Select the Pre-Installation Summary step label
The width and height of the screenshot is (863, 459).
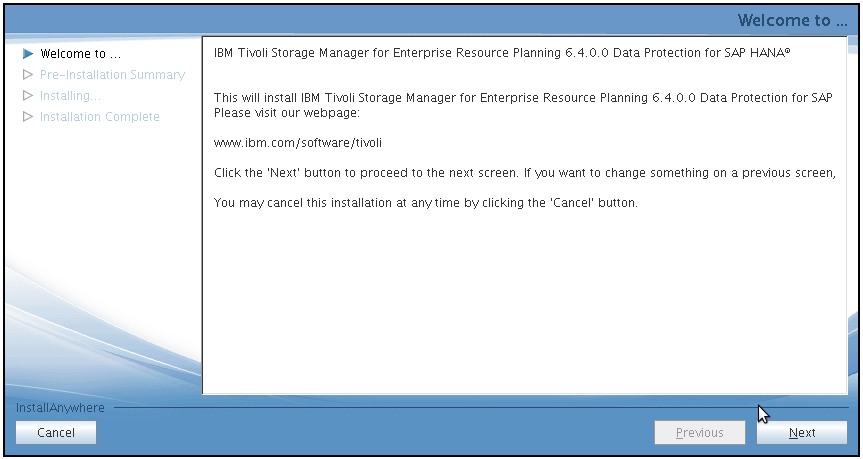(x=112, y=75)
